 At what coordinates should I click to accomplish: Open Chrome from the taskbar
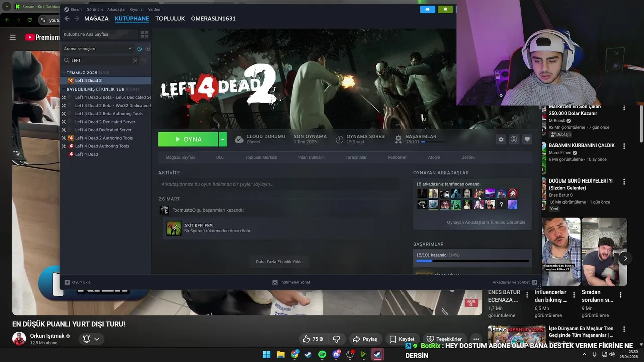click(x=295, y=354)
